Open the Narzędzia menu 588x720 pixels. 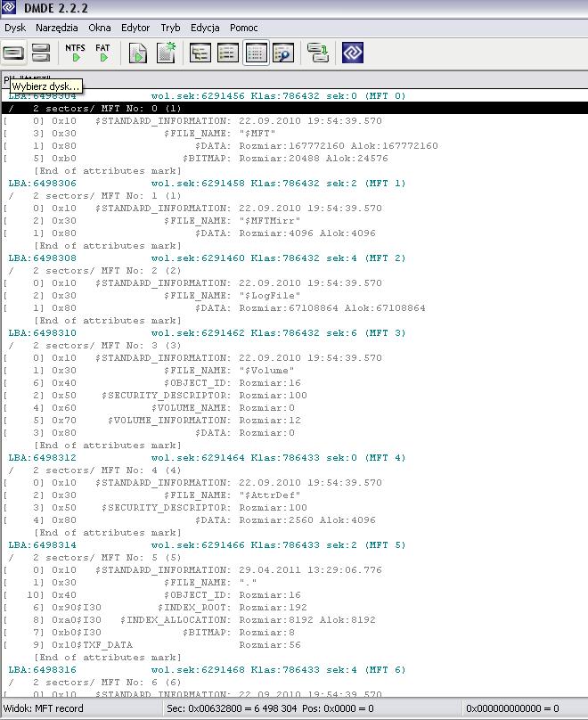coord(57,28)
